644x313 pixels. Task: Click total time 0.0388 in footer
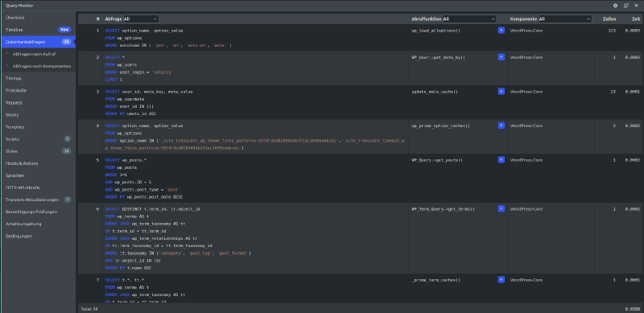pos(633,308)
